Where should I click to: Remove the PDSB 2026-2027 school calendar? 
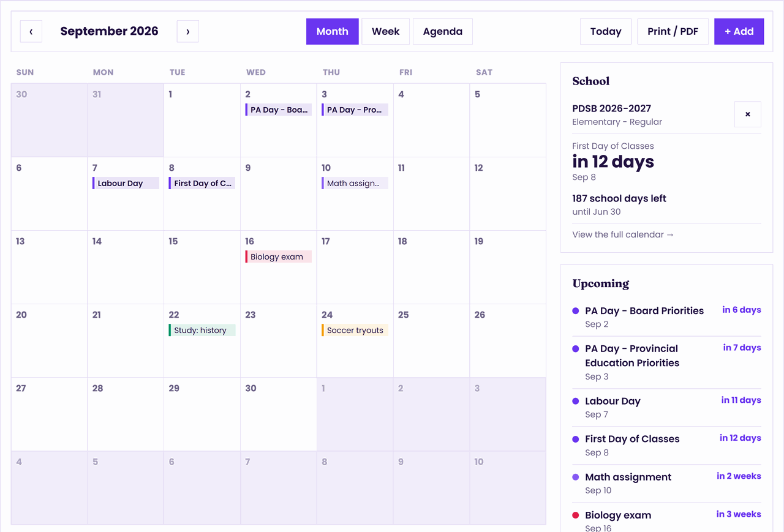pyautogui.click(x=748, y=114)
